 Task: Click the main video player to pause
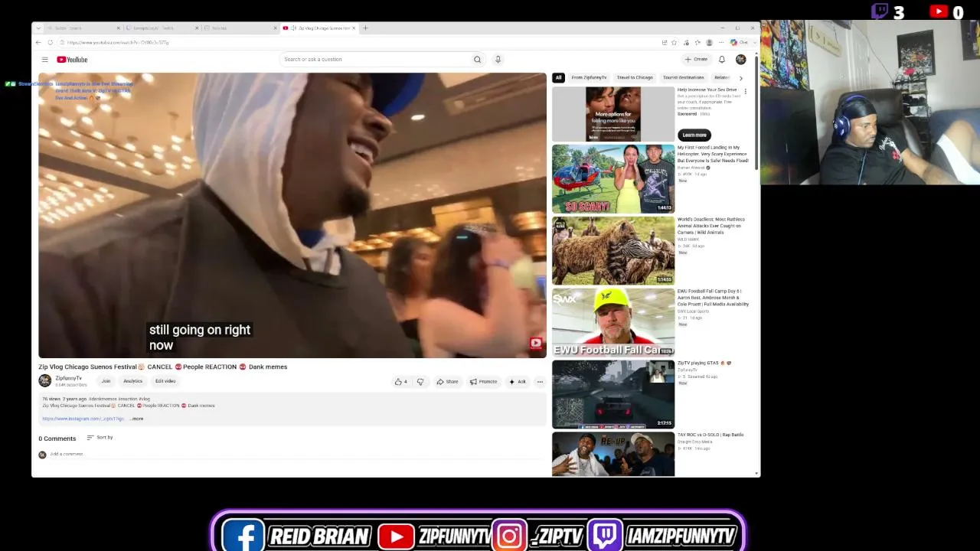[x=292, y=215]
